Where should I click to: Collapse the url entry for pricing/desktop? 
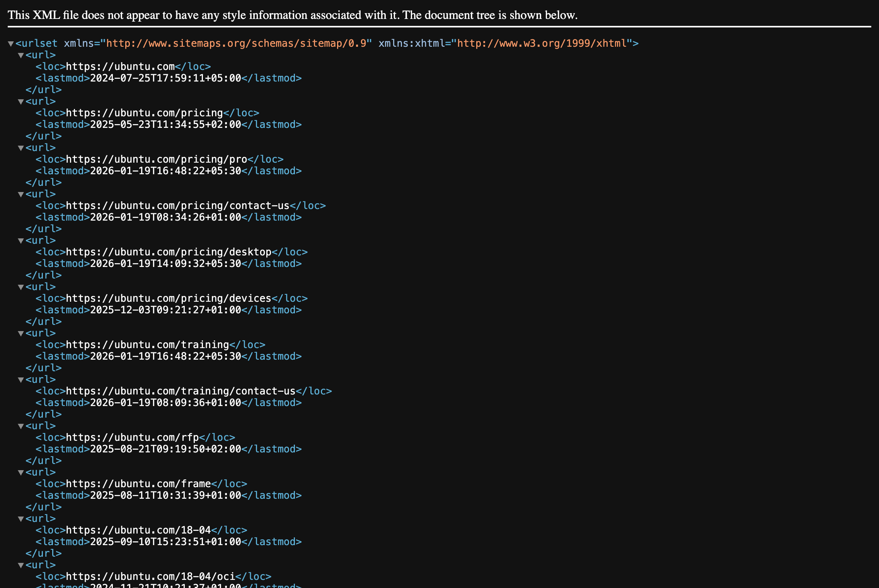pos(20,240)
